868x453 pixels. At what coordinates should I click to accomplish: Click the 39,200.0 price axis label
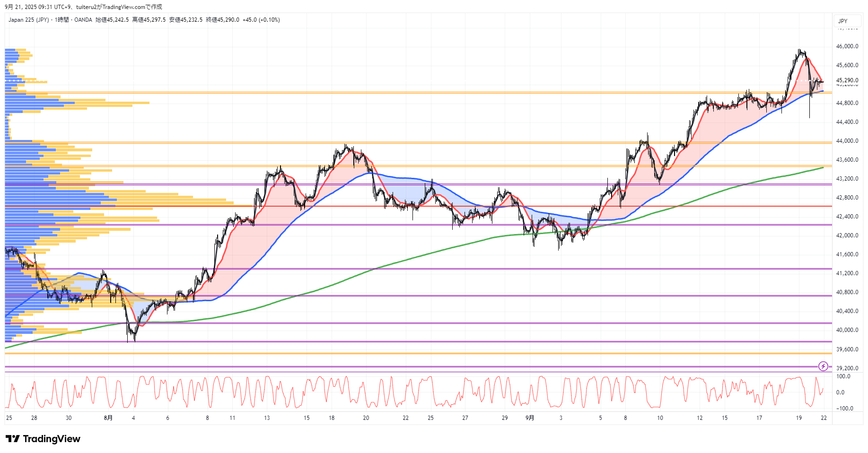coord(847,368)
